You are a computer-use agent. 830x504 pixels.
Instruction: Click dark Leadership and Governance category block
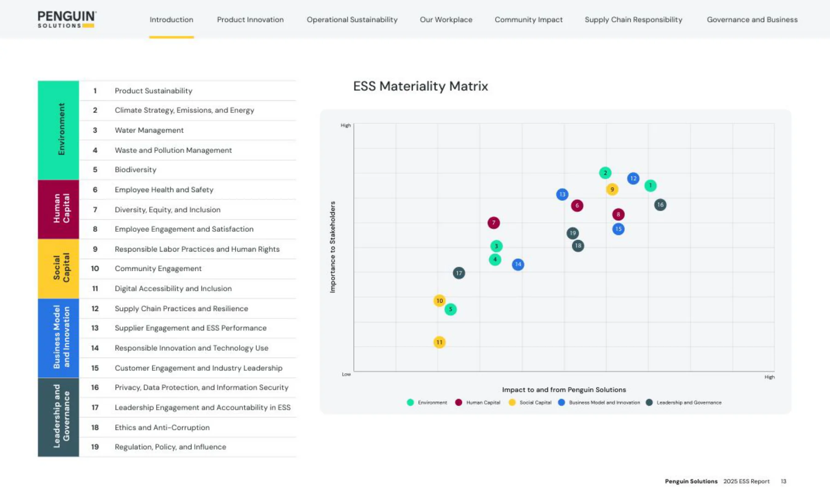pos(59,417)
